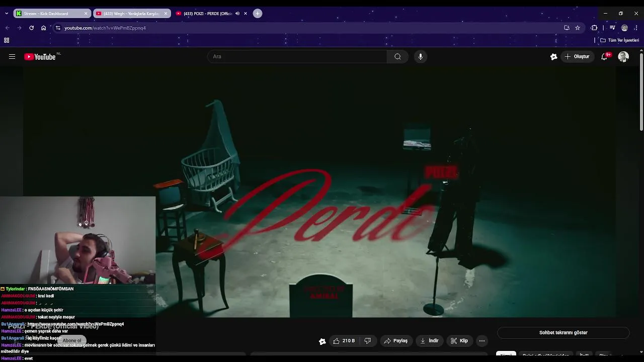The height and width of the screenshot is (362, 644).
Task: Click the YouTube link in chat overlay
Action: tap(76, 324)
